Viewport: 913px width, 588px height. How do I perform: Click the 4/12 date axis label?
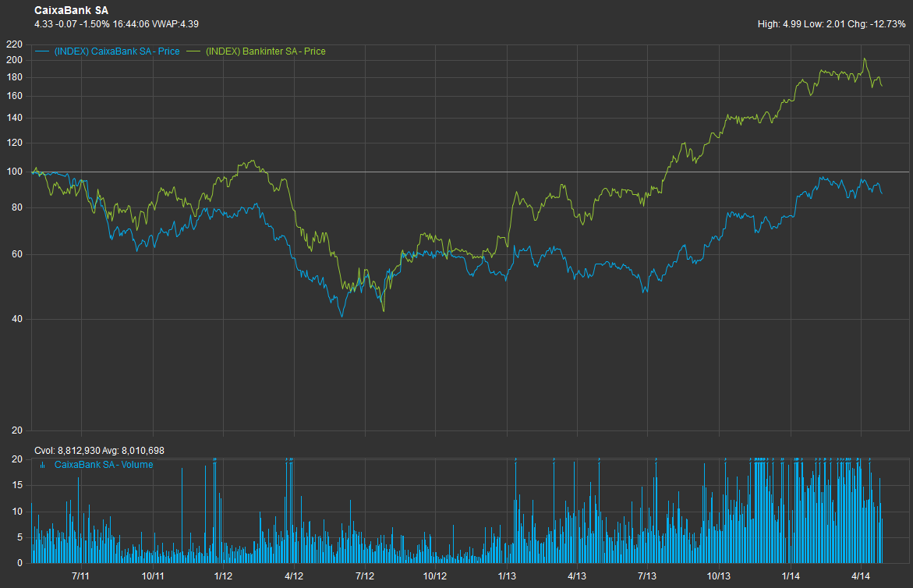click(x=293, y=576)
